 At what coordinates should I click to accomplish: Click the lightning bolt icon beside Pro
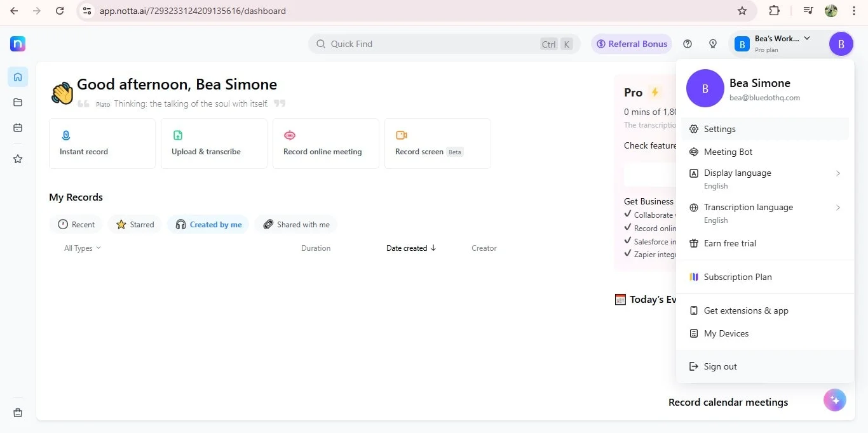(655, 92)
